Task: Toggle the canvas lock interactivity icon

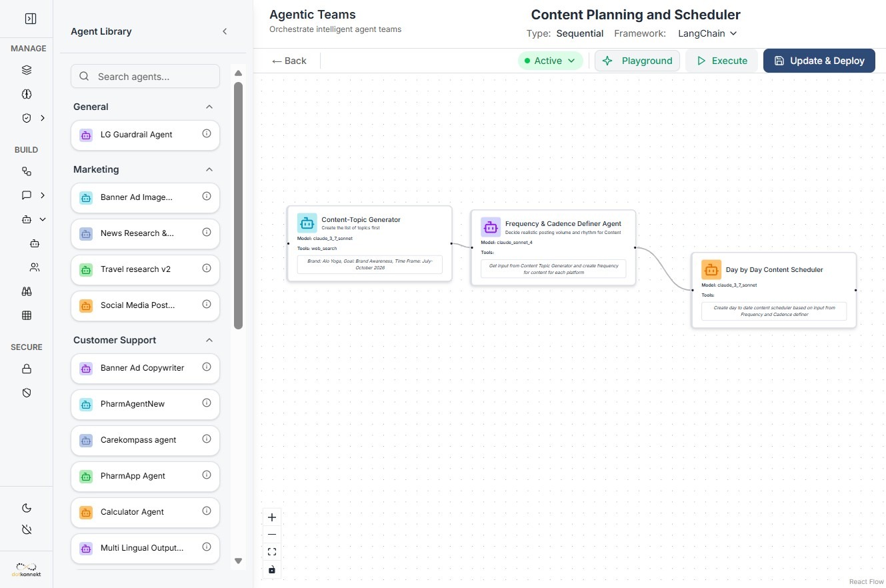Action: click(272, 569)
